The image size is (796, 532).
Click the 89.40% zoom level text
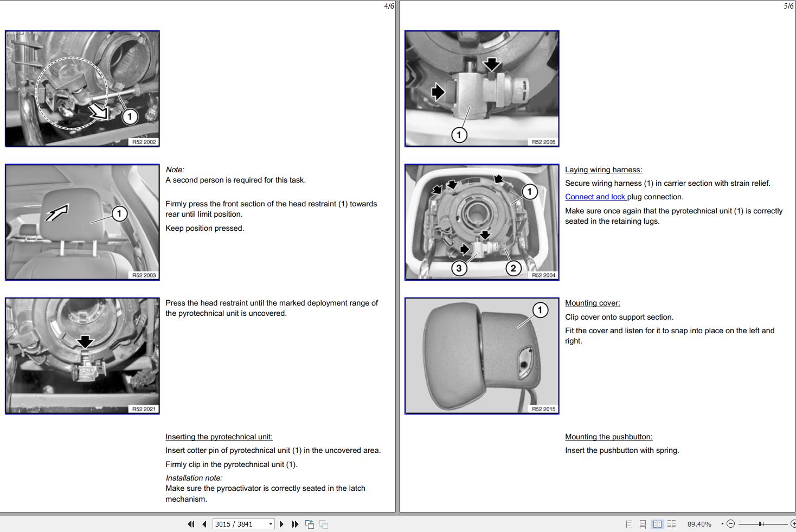pos(699,524)
